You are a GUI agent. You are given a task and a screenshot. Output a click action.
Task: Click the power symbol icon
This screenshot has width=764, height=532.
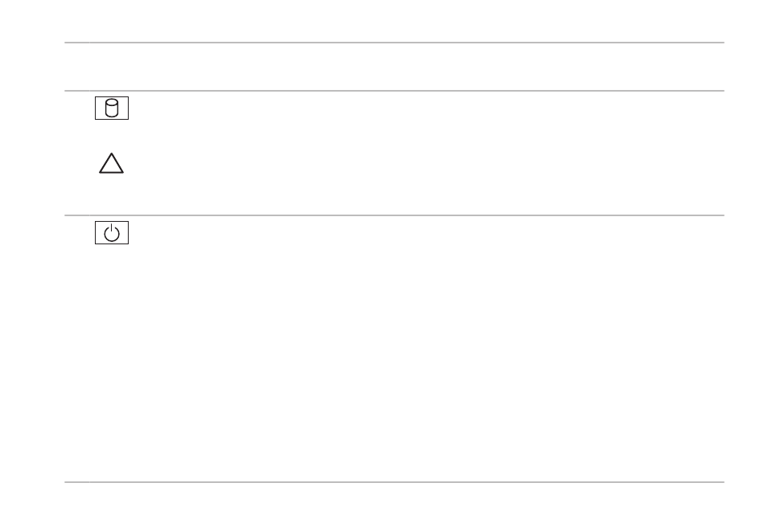pos(112,233)
